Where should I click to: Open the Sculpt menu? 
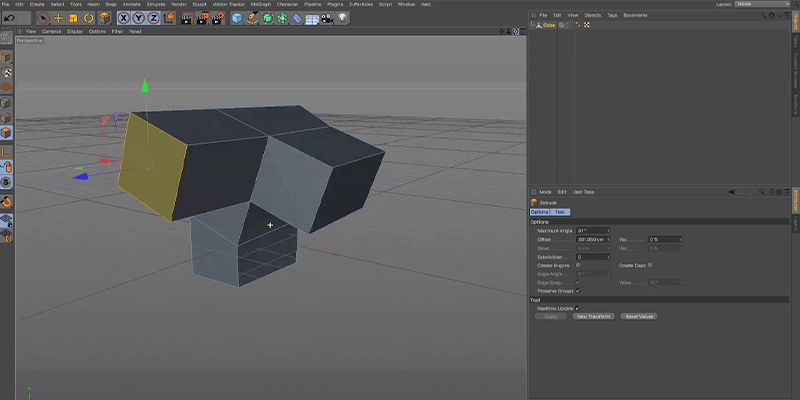coord(199,4)
